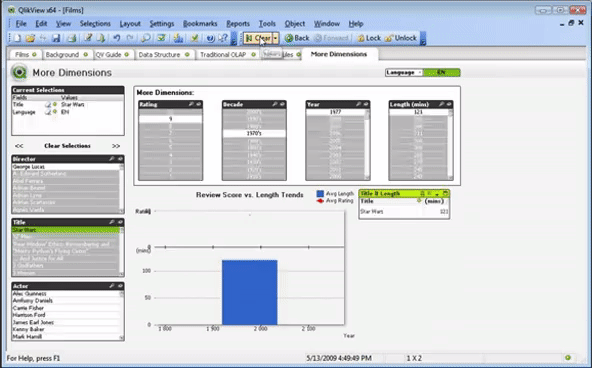Viewport: 592px width, 368px height.
Task: Click the eraser icon beside Language selection
Action: (x=48, y=112)
